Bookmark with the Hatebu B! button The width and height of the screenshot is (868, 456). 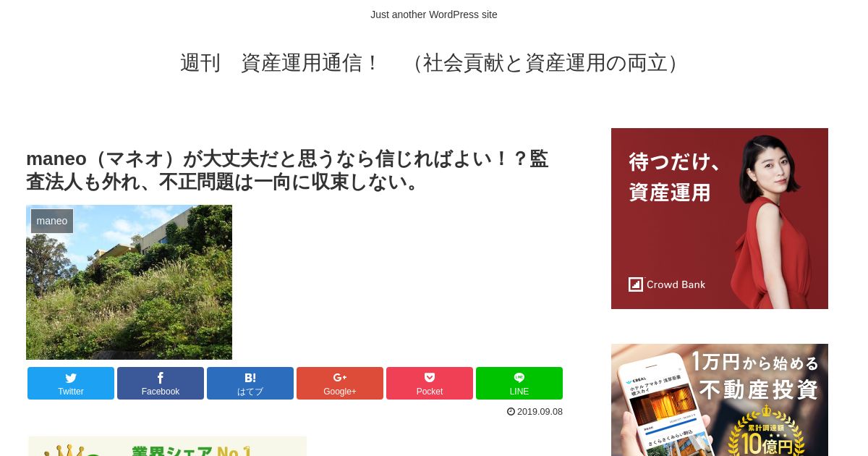click(x=250, y=383)
